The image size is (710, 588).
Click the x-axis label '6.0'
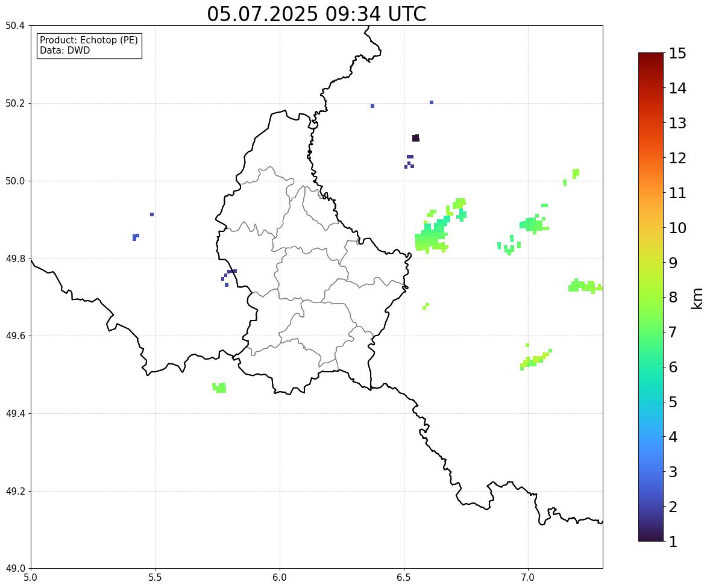coord(280,578)
